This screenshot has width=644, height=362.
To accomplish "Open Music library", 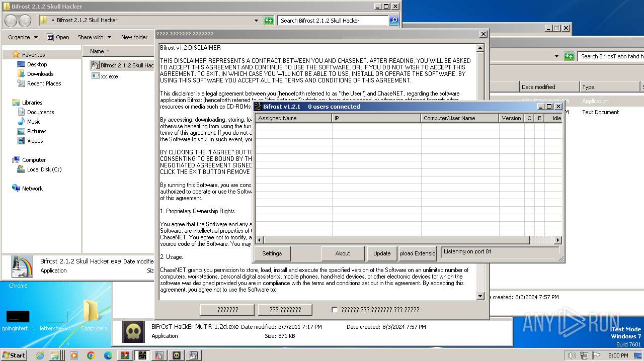I will pyautogui.click(x=34, y=122).
